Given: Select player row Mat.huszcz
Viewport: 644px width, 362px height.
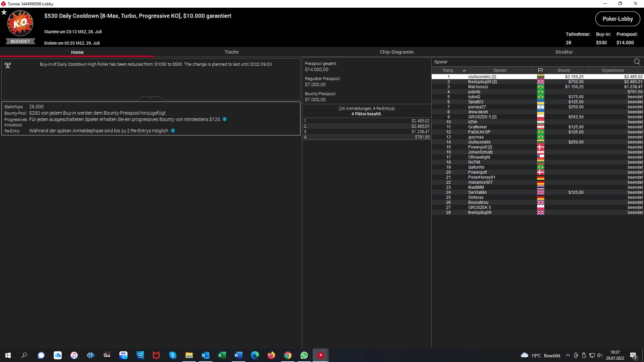Looking at the screenshot, I should pos(538,87).
